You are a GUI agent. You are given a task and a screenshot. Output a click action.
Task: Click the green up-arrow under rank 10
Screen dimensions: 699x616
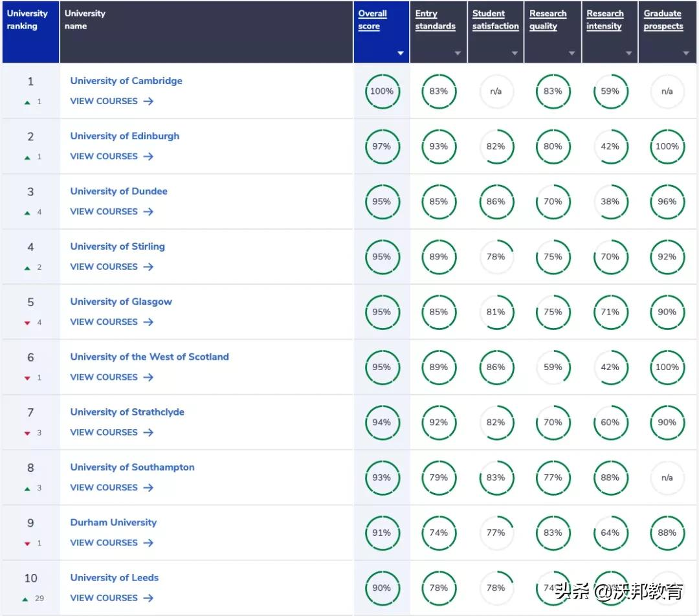[x=25, y=599]
